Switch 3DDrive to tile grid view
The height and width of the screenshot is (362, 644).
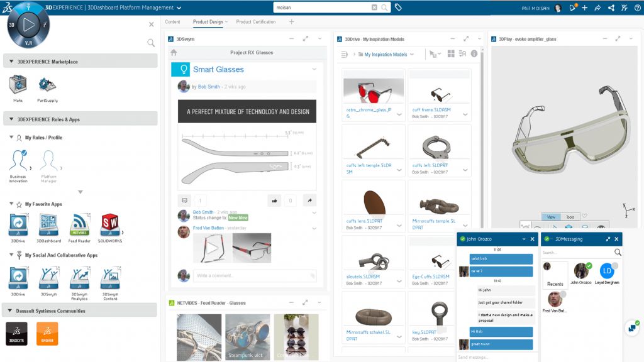pyautogui.click(x=451, y=55)
